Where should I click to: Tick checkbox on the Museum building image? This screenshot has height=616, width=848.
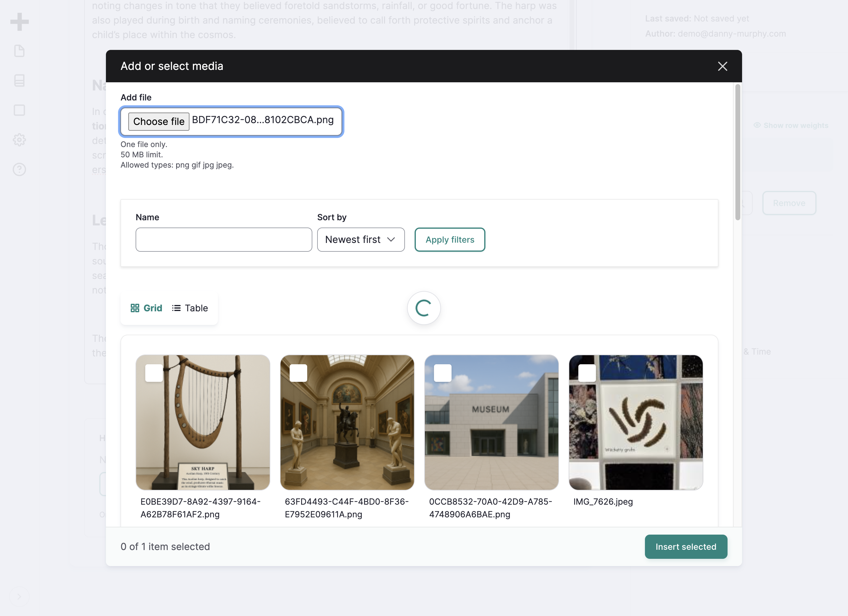coord(443,373)
